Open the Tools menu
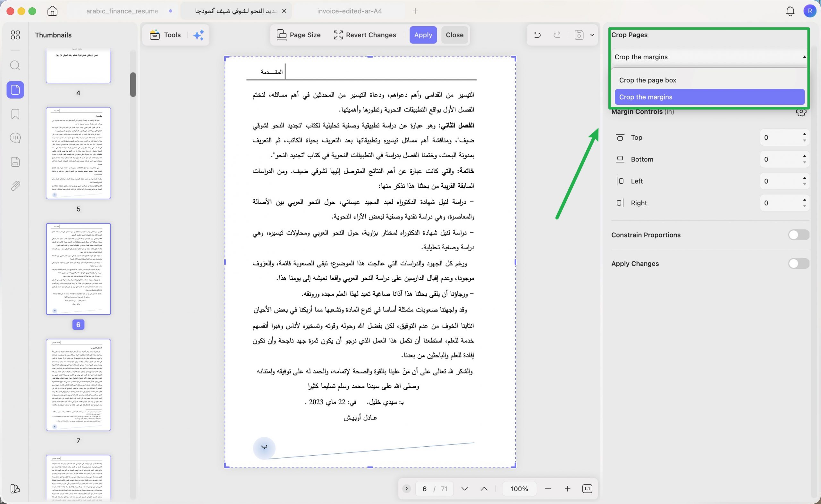This screenshot has height=504, width=821. [x=165, y=35]
